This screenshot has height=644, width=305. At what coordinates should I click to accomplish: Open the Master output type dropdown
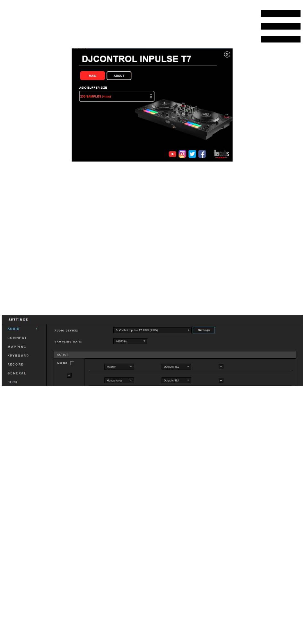(x=119, y=367)
